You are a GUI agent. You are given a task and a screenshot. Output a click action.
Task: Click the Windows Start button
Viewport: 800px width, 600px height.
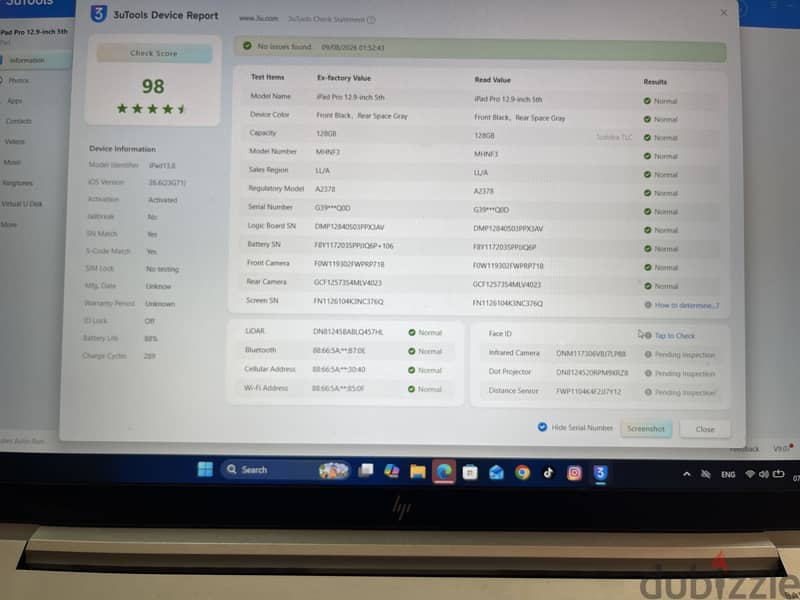(205, 469)
